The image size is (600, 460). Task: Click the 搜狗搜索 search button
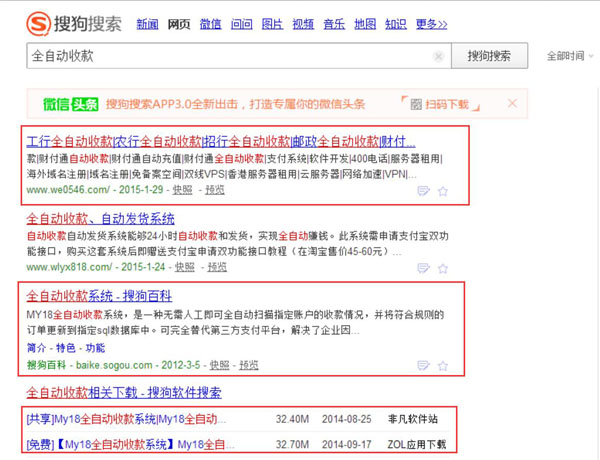tap(489, 56)
